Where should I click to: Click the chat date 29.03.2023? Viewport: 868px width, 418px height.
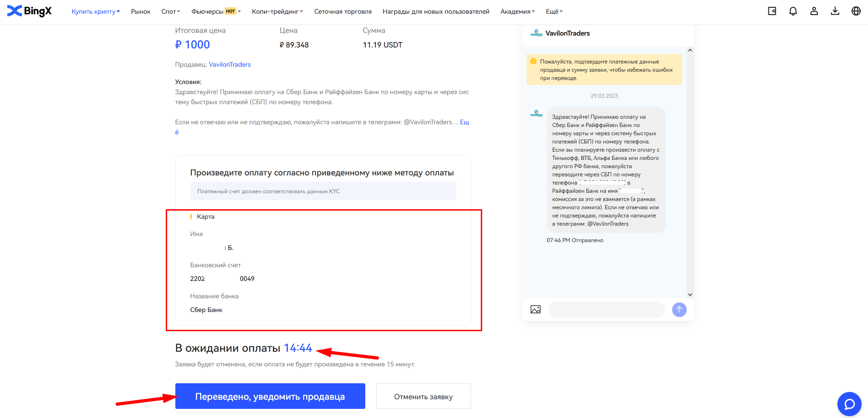pos(604,96)
